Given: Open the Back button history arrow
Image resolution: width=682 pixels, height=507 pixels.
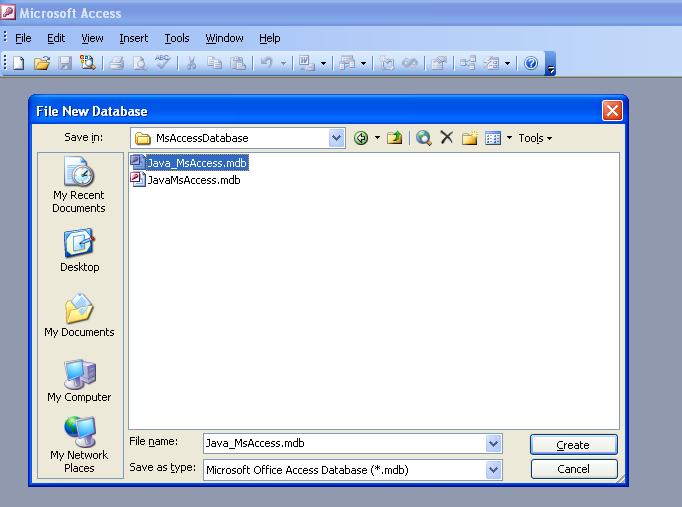Looking at the screenshot, I should pyautogui.click(x=377, y=138).
